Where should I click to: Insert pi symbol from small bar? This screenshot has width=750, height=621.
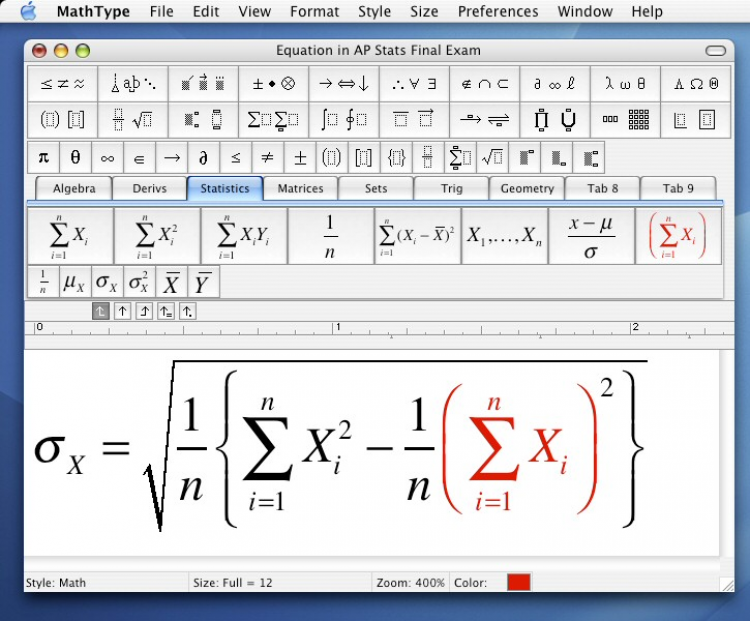(x=44, y=157)
